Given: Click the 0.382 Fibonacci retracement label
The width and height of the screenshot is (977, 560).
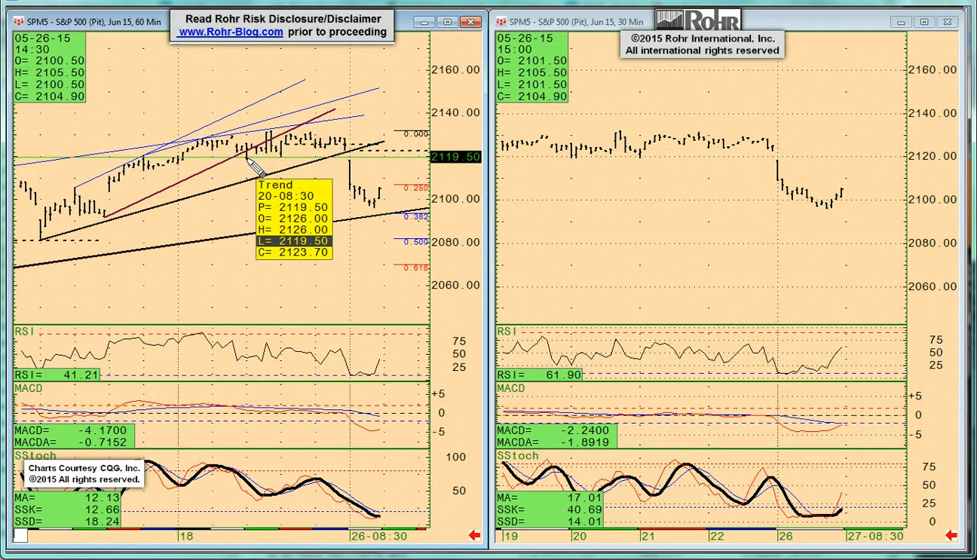Looking at the screenshot, I should 416,216.
